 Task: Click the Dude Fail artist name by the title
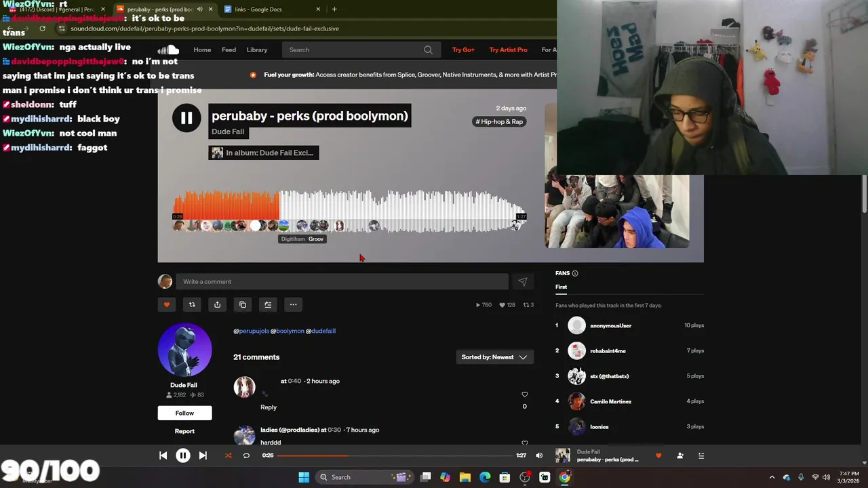tap(228, 131)
